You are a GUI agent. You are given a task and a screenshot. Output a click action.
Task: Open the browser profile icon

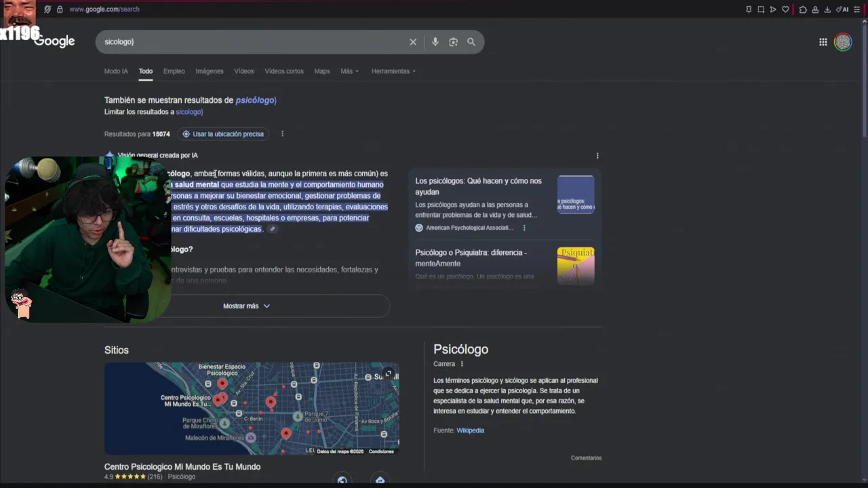(815, 9)
